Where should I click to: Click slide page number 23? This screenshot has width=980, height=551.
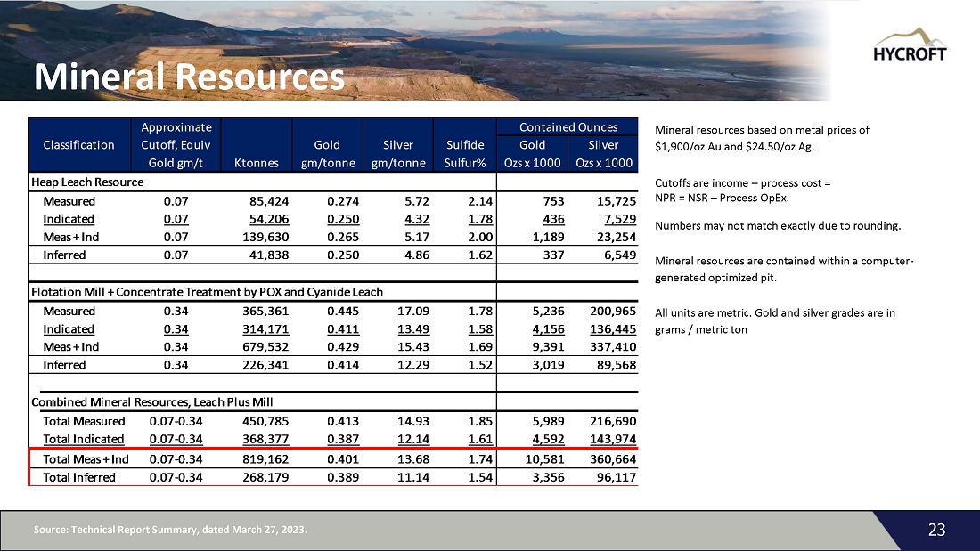(936, 531)
